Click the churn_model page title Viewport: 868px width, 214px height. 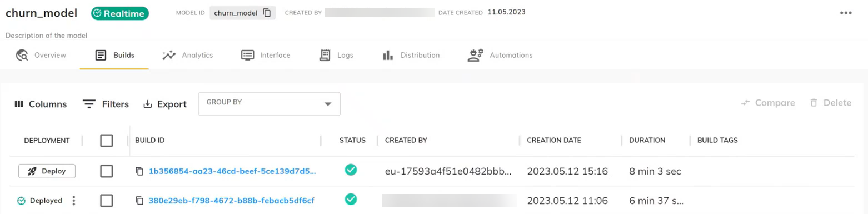[x=41, y=13]
